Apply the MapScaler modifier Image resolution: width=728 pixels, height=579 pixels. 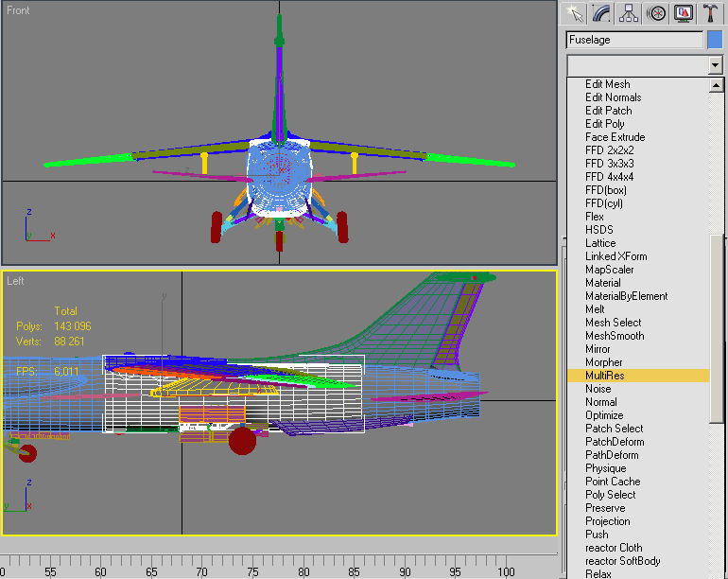[610, 270]
